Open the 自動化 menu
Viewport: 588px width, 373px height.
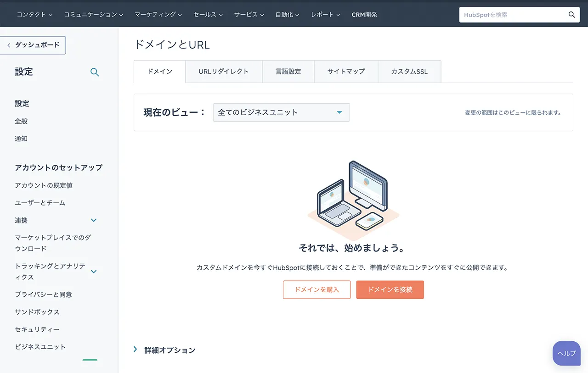click(287, 15)
